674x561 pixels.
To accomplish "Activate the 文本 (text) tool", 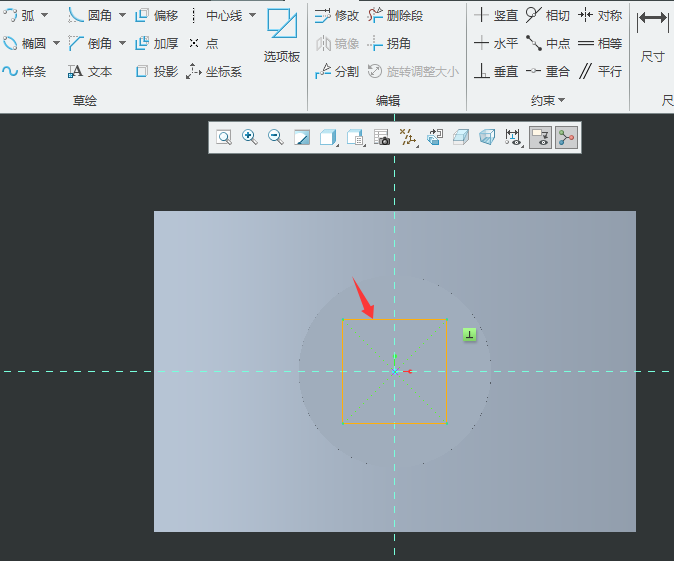I will tap(90, 71).
